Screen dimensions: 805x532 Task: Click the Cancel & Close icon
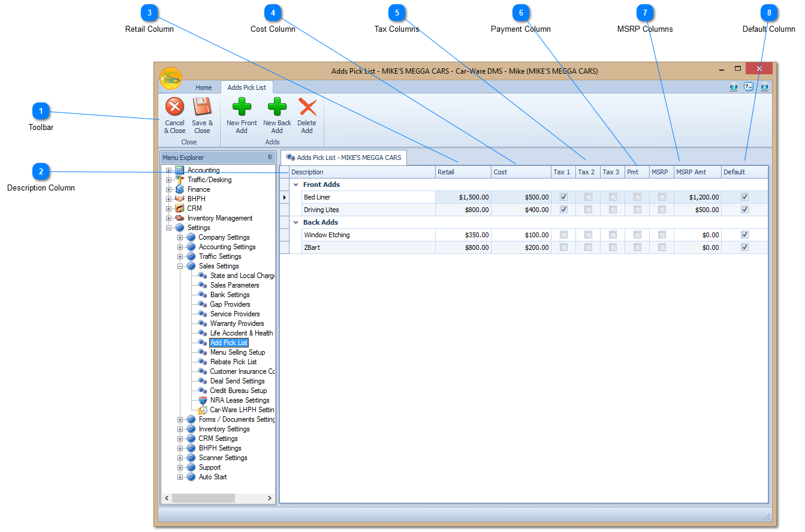(174, 107)
